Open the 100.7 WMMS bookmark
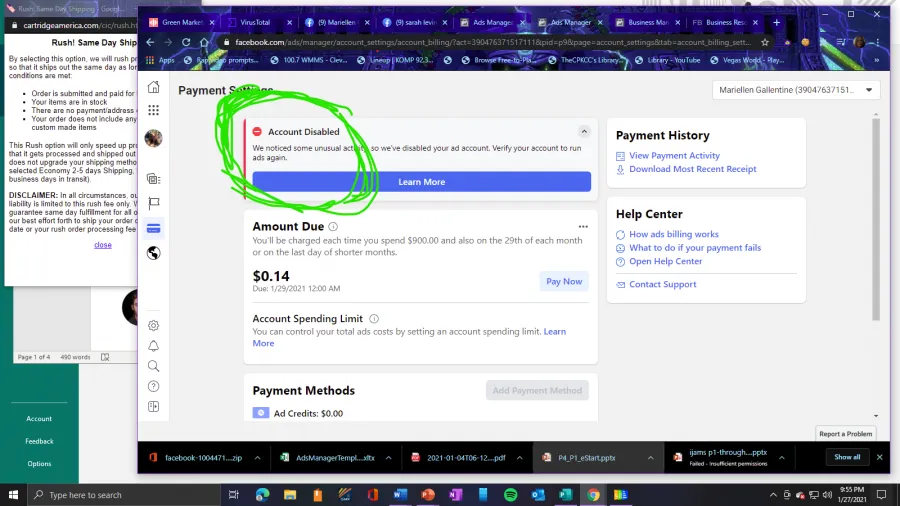The height and width of the screenshot is (506, 900). point(309,60)
